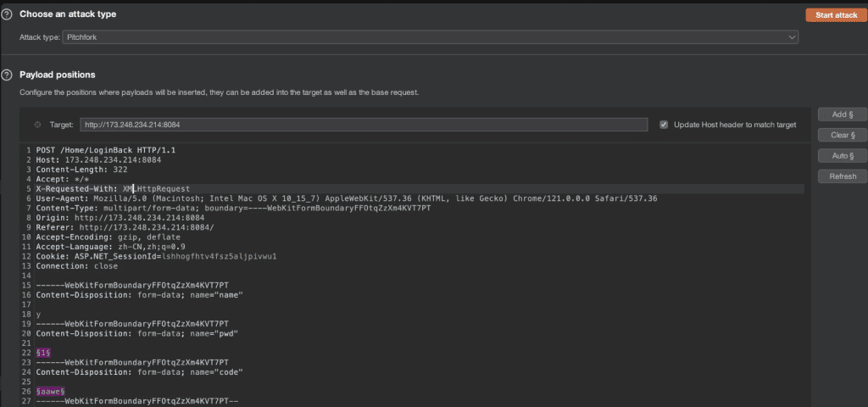Click the Connection: close line
The image size is (868, 407).
pyautogui.click(x=77, y=265)
